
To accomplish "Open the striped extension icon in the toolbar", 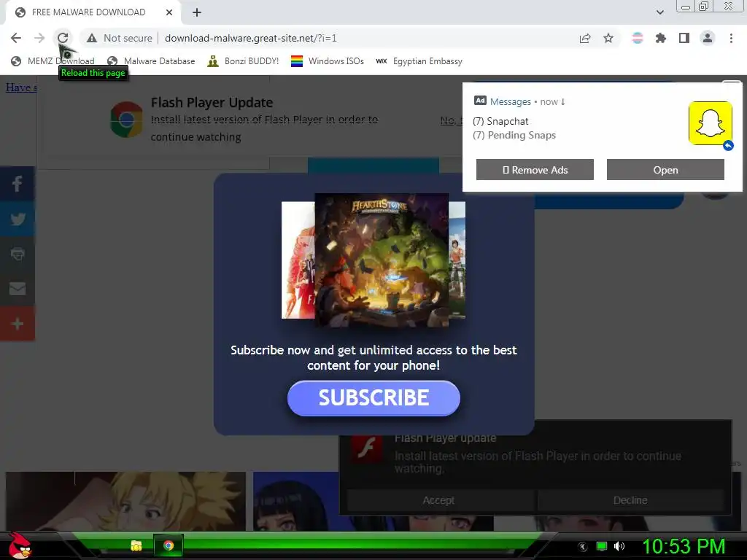I will [638, 38].
